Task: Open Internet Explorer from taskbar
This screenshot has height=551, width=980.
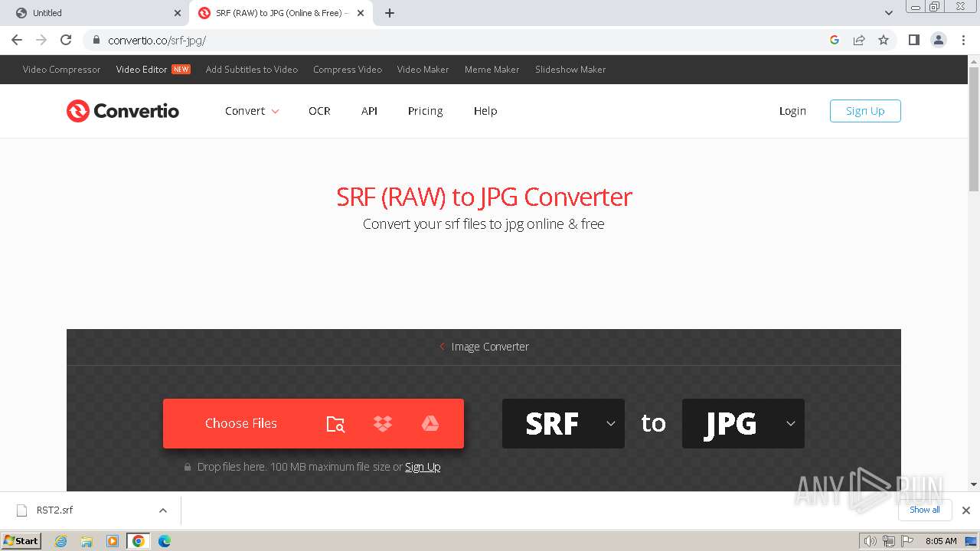Action: pyautogui.click(x=60, y=541)
